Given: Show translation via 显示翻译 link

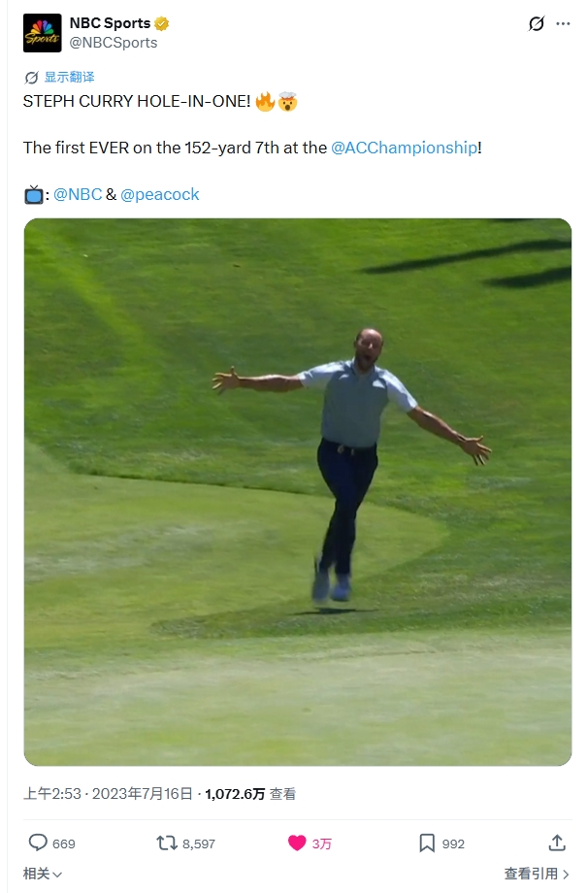Looking at the screenshot, I should [x=70, y=77].
